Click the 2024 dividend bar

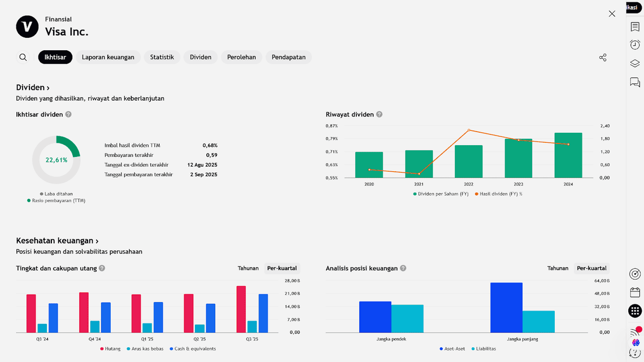click(x=568, y=155)
